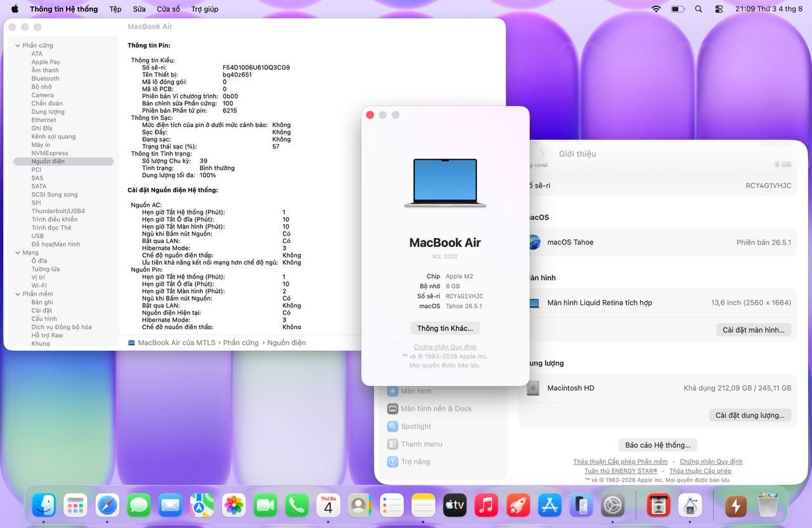Collapse the Phần cứng section in sidebar
The image size is (812, 528).
[17, 46]
